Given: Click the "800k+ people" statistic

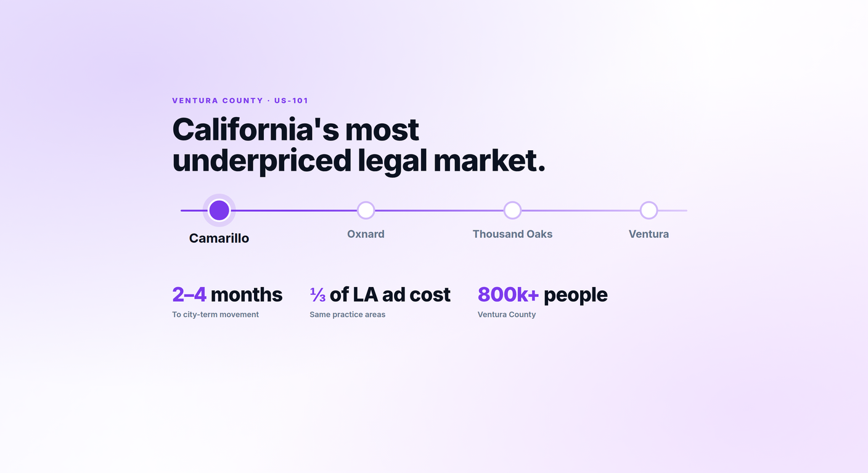Looking at the screenshot, I should coord(542,294).
